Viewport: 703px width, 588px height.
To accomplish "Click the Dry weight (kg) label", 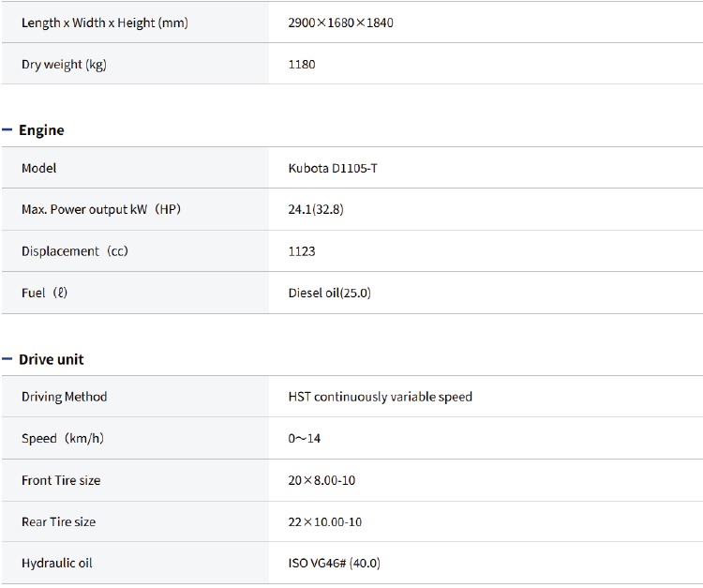I will coord(64,65).
